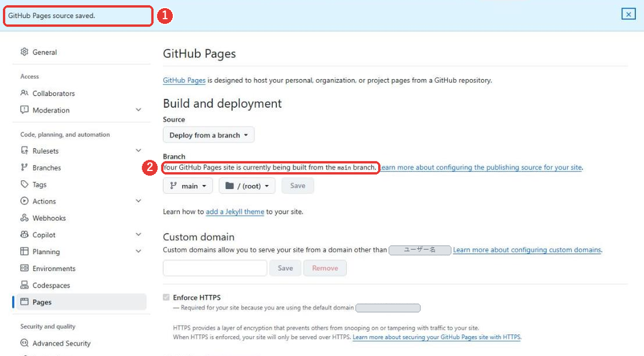644x356 pixels.
Task: Click the Branches git-branch icon
Action: pos(24,167)
